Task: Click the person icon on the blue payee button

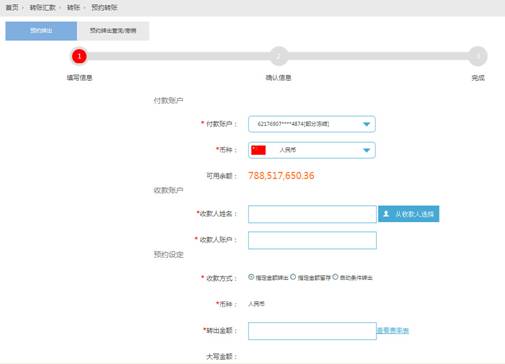Action: pyautogui.click(x=386, y=214)
